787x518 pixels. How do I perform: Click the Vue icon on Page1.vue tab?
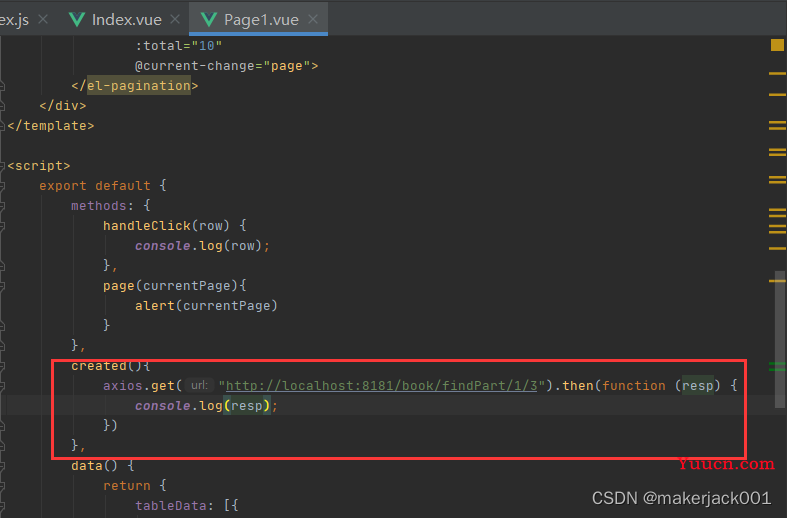[208, 20]
